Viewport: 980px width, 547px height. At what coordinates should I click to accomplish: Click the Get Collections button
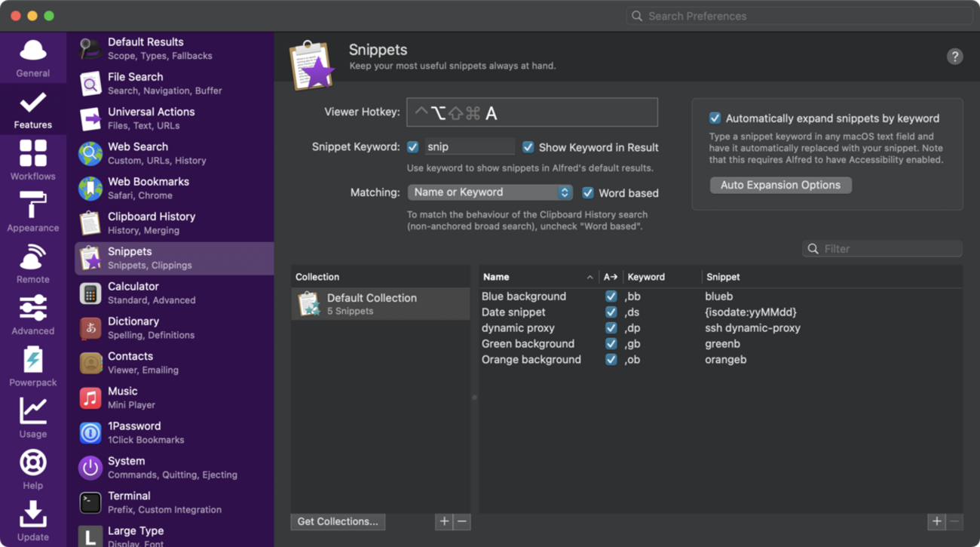pos(338,521)
